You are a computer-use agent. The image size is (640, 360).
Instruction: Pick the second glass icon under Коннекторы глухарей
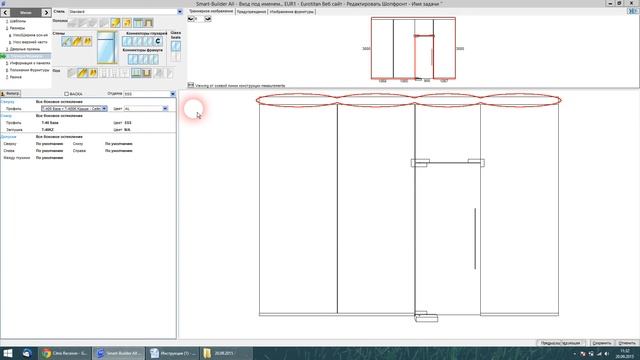click(138, 41)
